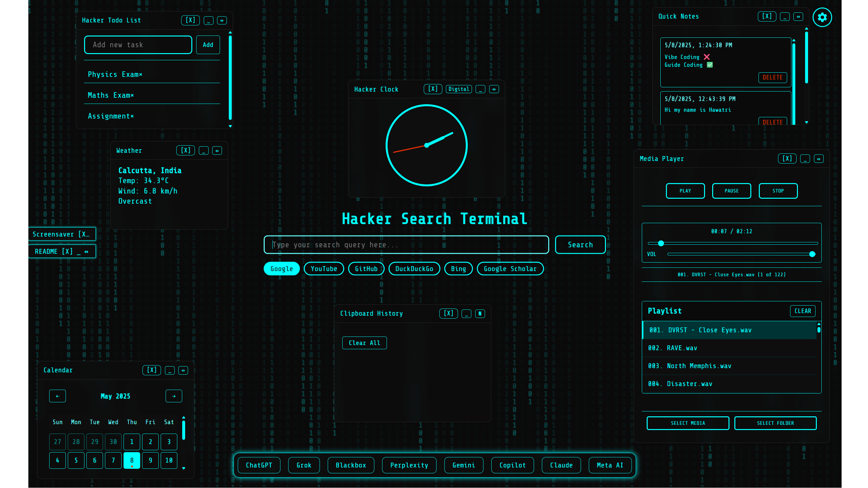
Task: Click SELECT MEDIA button
Action: (x=688, y=423)
